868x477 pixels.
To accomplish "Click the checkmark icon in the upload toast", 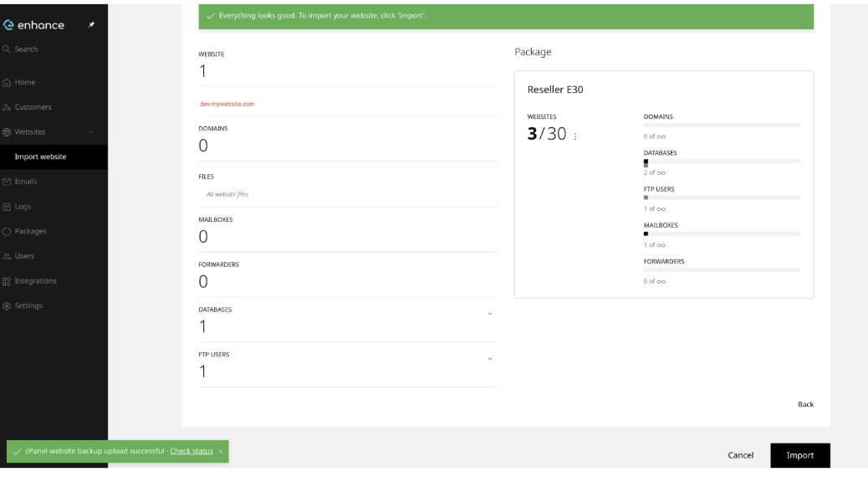I will [17, 452].
